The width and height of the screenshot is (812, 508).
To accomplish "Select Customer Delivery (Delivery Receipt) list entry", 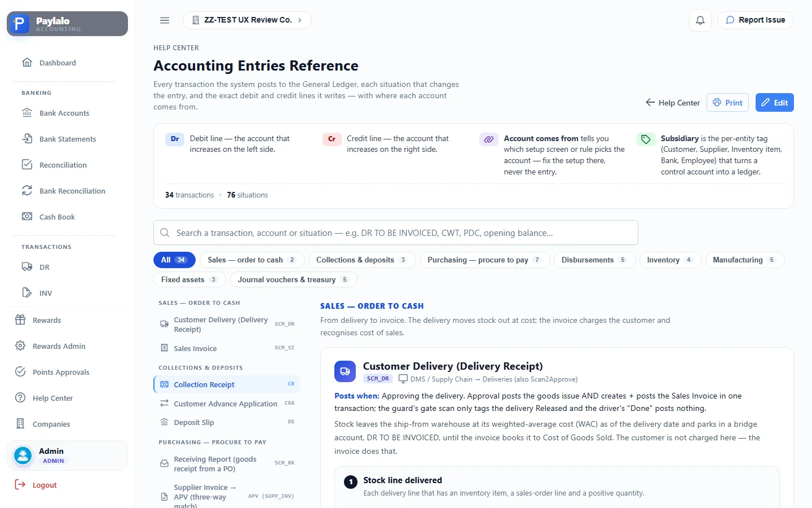I will click(227, 325).
